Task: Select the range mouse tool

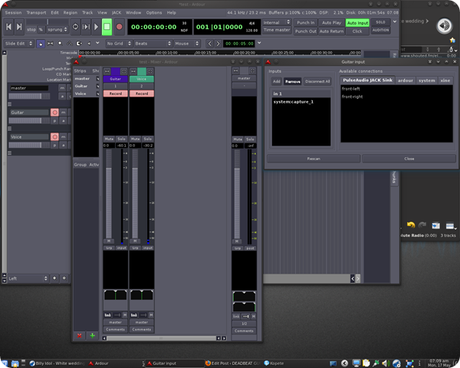Action: (50, 43)
